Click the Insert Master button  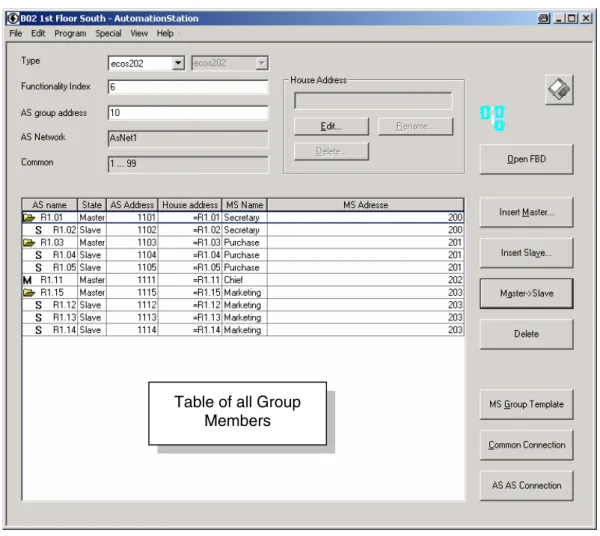527,212
